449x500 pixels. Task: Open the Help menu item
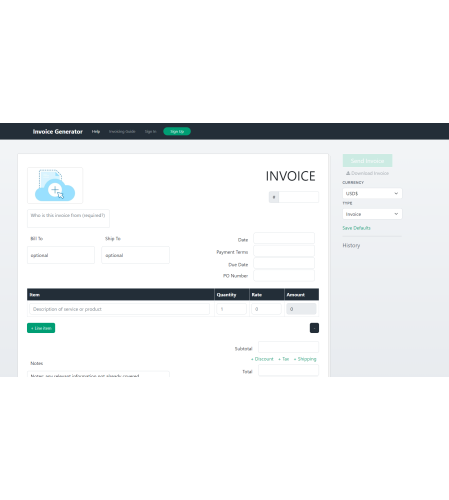tap(96, 132)
